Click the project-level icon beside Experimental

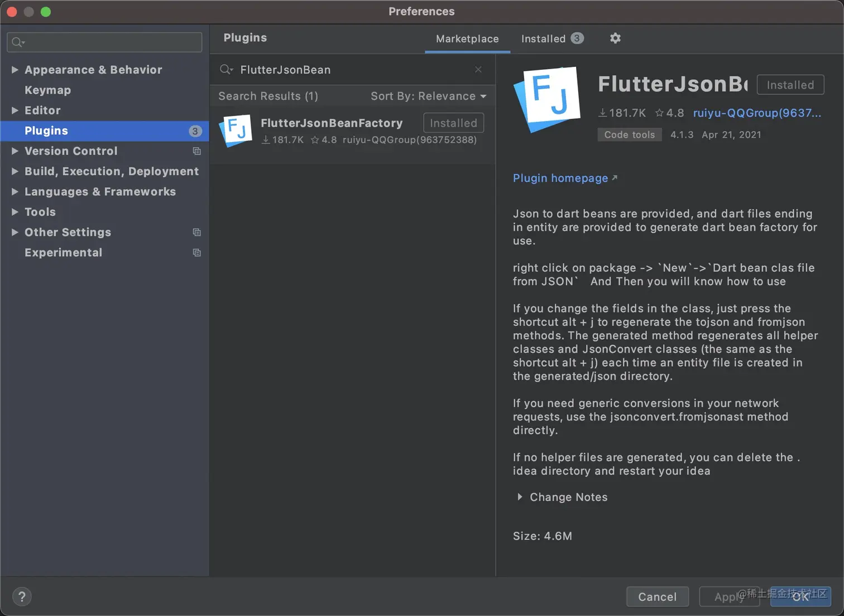coord(196,253)
